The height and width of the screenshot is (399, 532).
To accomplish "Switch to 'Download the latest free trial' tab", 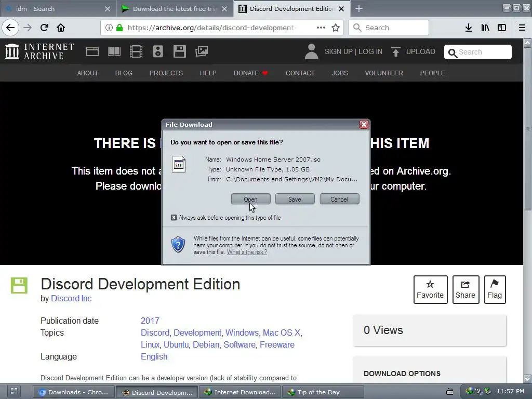I will click(x=175, y=9).
